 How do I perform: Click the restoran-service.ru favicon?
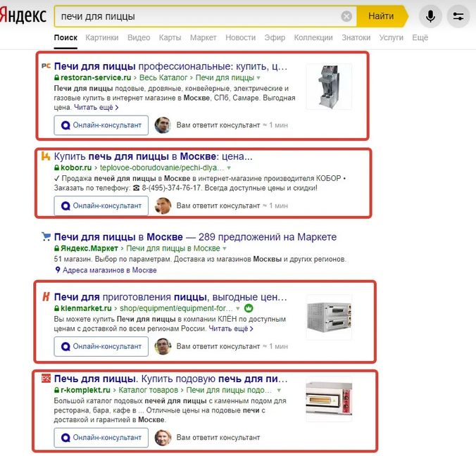pos(46,65)
